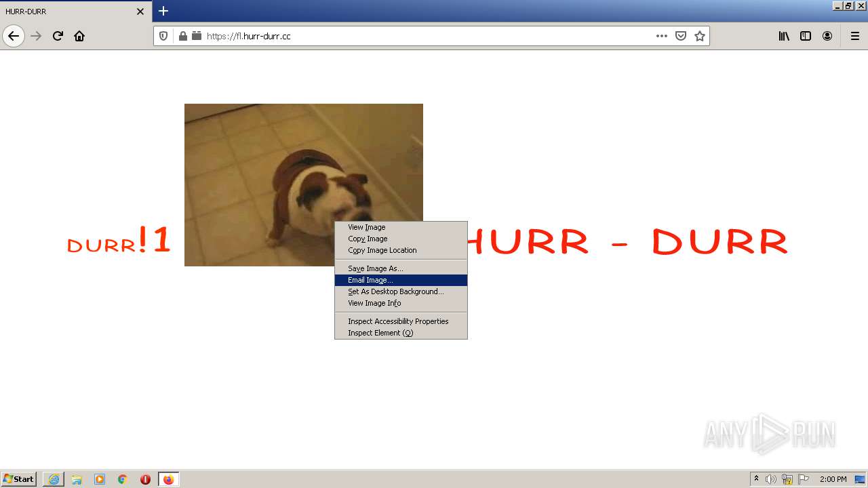Viewport: 868px width, 488px height.
Task: Select the HURR-DURR tab
Action: pyautogui.click(x=76, y=12)
